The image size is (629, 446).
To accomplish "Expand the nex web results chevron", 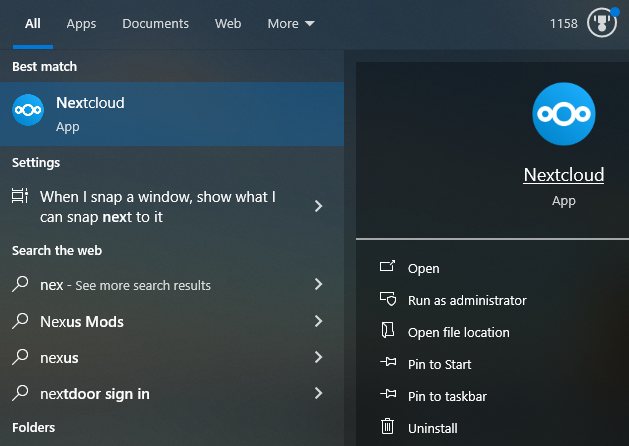I will click(319, 284).
